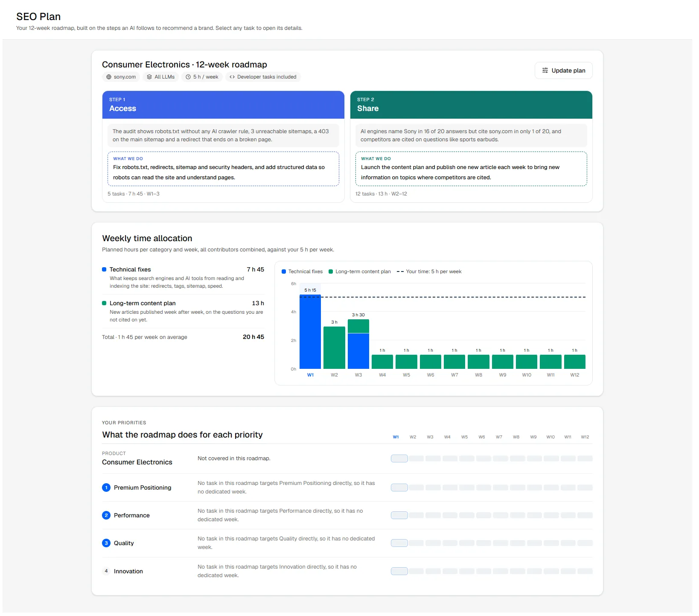Click the SEO Plan page title
The width and height of the screenshot is (699, 616).
click(38, 17)
